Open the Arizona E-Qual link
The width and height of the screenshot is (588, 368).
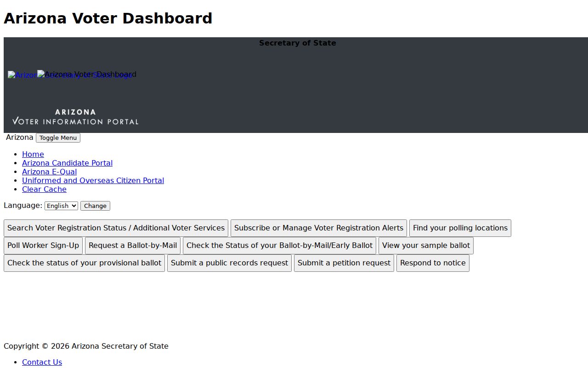pyautogui.click(x=49, y=172)
